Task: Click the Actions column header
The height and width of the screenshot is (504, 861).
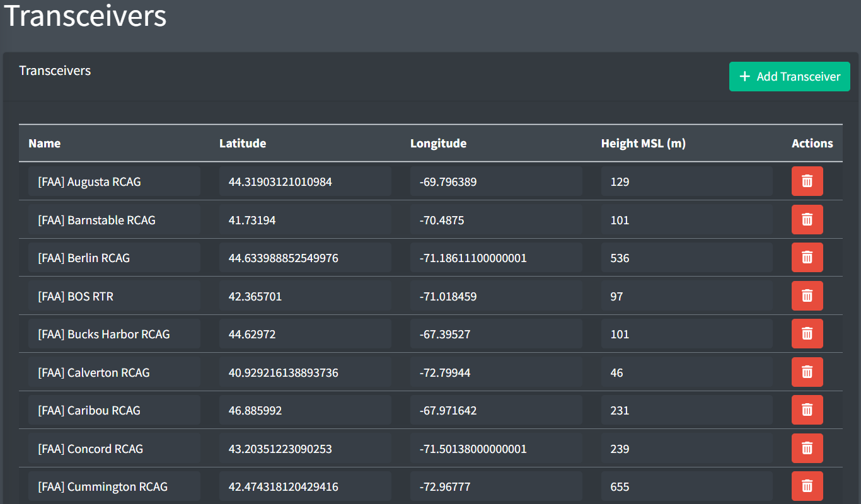Action: pos(812,144)
